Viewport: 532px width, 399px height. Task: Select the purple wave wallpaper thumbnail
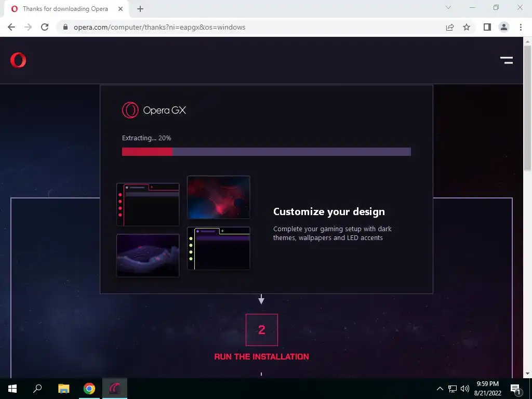pyautogui.click(x=148, y=256)
